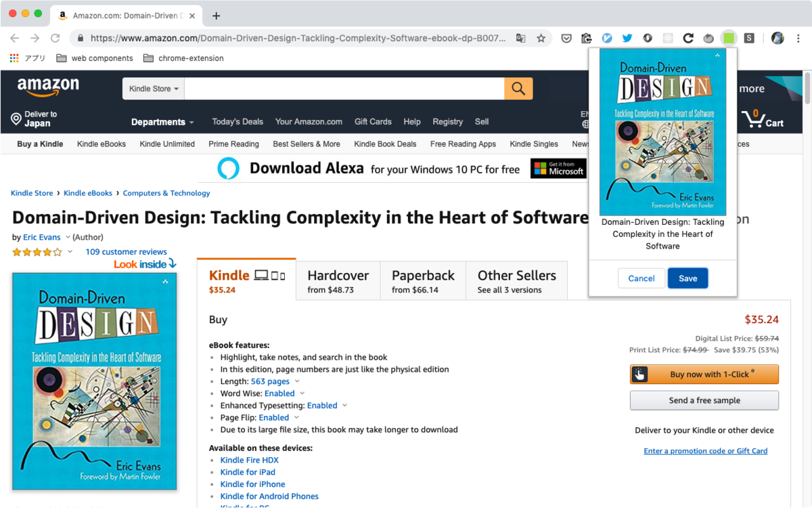Open the 109 customer reviews link

click(x=126, y=252)
